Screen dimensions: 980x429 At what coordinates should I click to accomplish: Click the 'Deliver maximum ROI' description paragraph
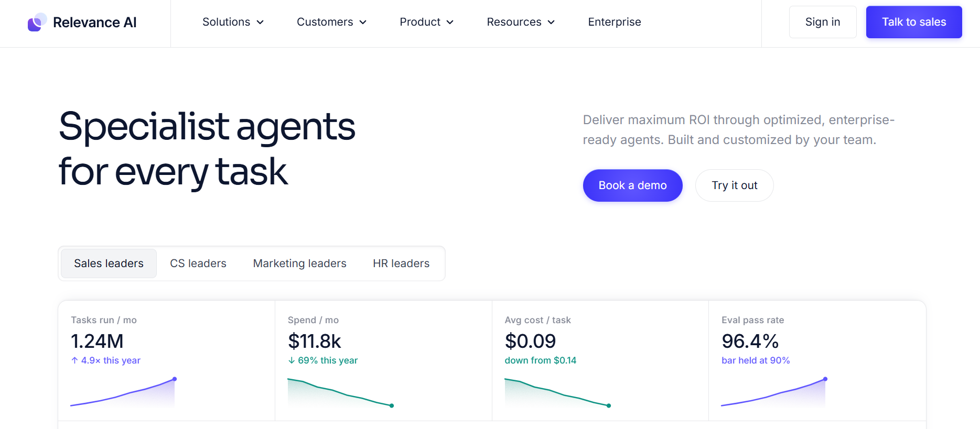click(x=739, y=130)
